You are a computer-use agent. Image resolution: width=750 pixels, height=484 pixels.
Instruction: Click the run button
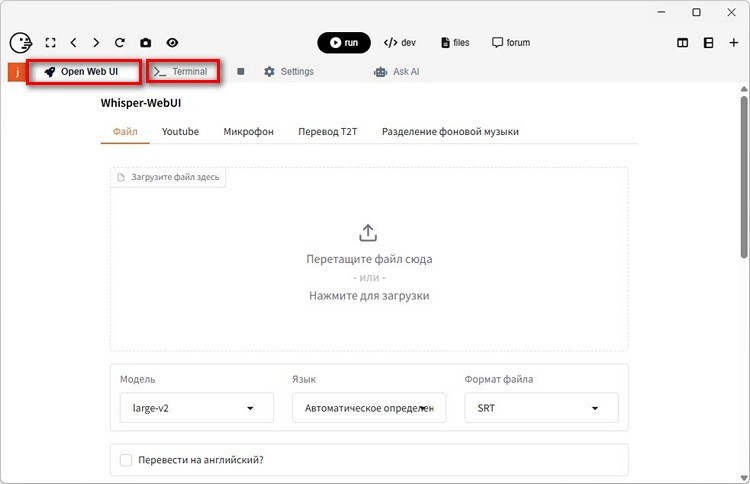coord(344,43)
